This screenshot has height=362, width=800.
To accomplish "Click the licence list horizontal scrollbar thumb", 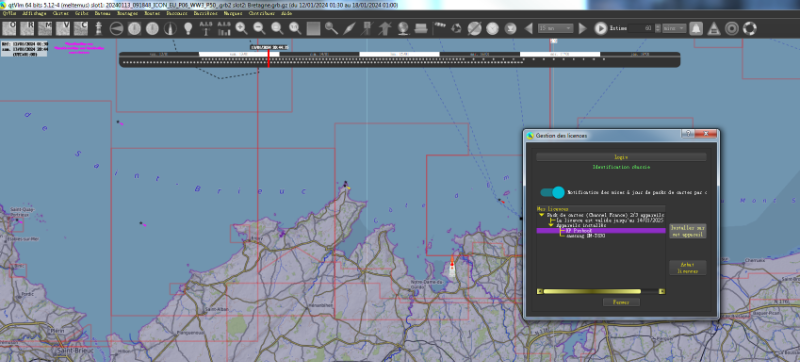I will [592, 291].
